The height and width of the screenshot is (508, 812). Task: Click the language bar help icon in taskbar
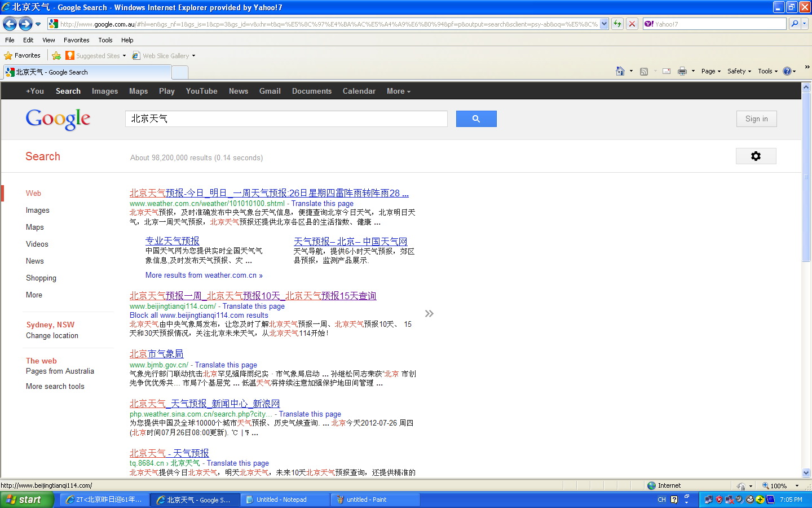pyautogui.click(x=674, y=500)
